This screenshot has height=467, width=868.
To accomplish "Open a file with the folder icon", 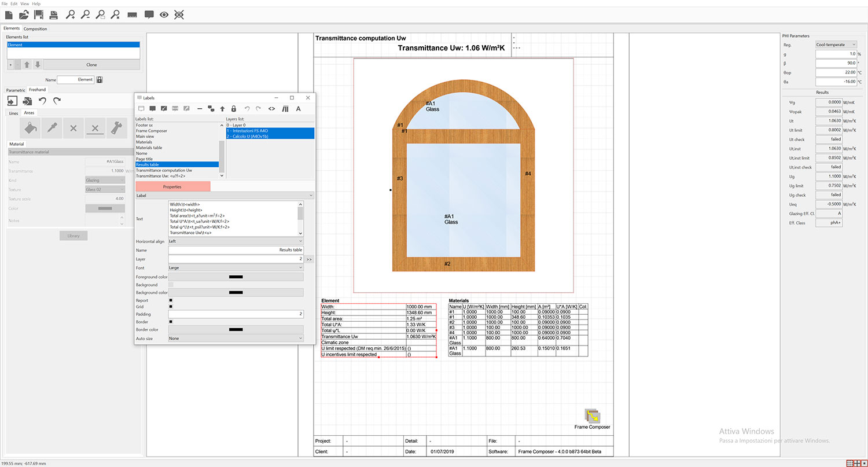I will 24,14.
